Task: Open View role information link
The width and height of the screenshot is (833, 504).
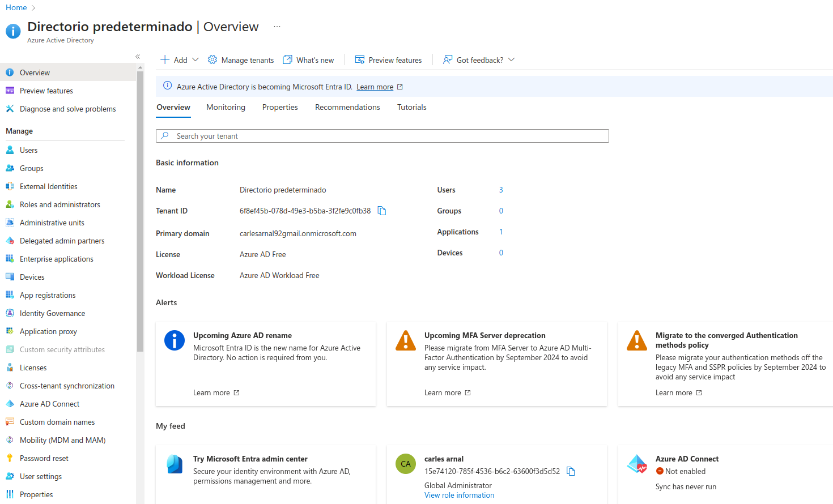Action: click(x=459, y=495)
